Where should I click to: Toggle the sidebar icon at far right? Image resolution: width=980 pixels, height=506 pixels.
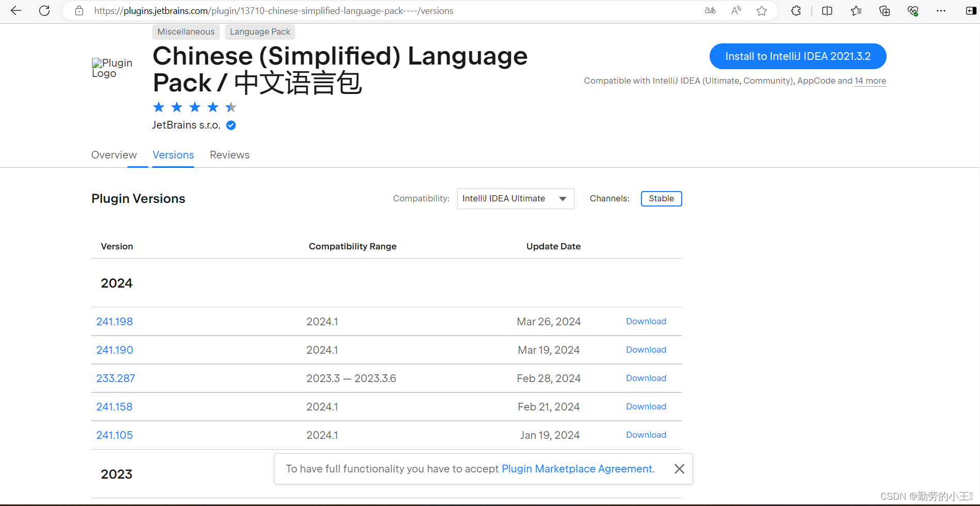click(971, 11)
